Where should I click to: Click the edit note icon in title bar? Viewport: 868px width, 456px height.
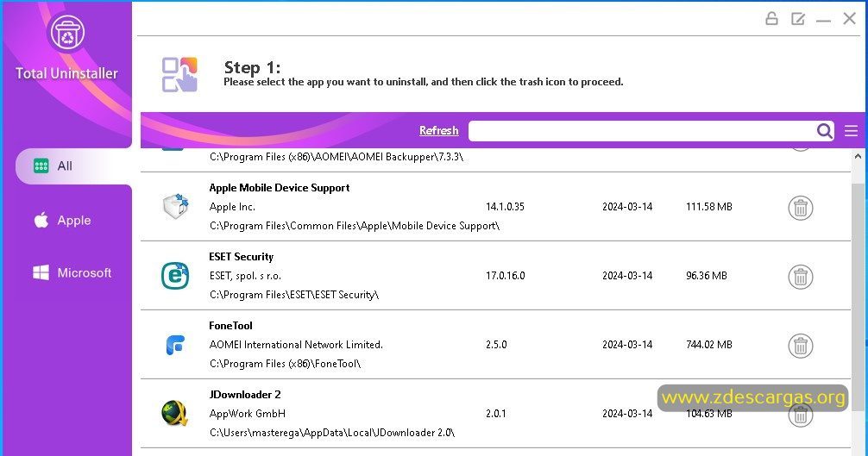(x=798, y=19)
